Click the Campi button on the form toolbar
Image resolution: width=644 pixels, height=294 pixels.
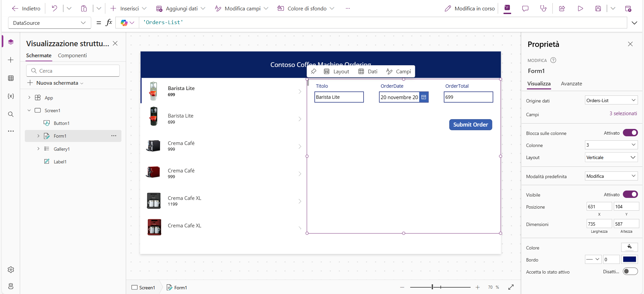pos(399,71)
